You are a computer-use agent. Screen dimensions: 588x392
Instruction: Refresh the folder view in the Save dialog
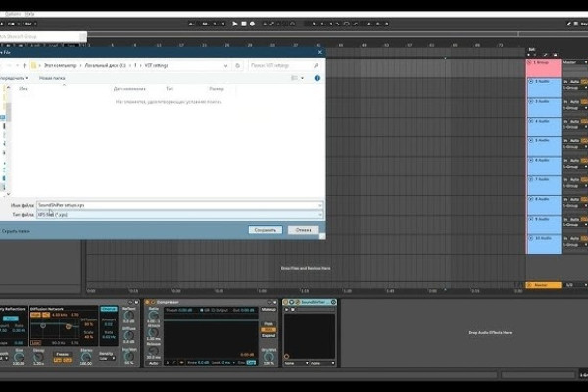pyautogui.click(x=237, y=65)
